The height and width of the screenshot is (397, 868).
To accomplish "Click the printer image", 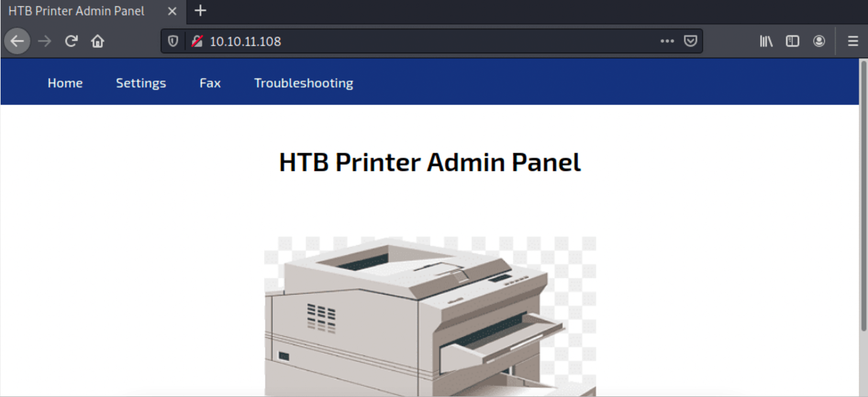I will coord(430,316).
